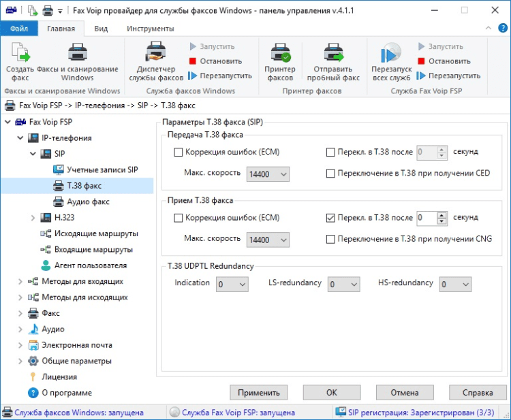The width and height of the screenshot is (511, 420).
Task: Click Отправить пробный факс icon
Action: [334, 52]
